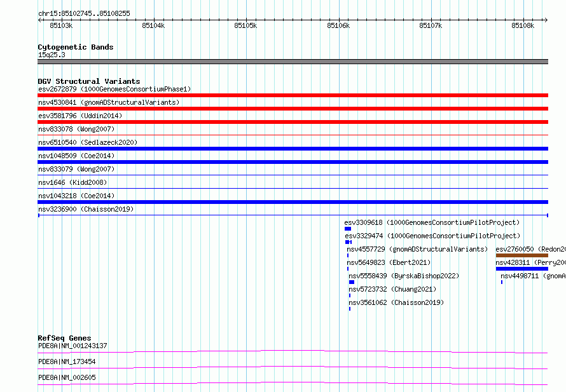Select the nsv428311 (Perry) label
The height and width of the screenshot is (392, 566).
[x=530, y=262]
